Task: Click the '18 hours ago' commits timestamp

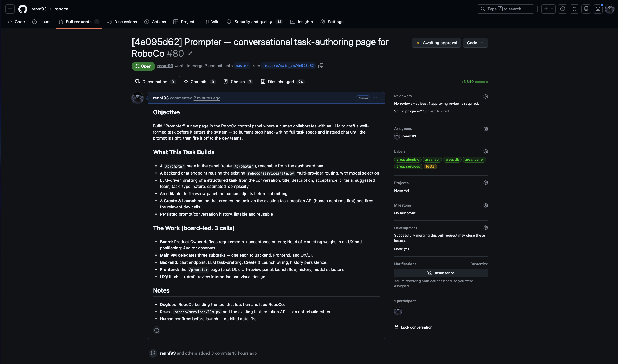Action: click(x=244, y=353)
